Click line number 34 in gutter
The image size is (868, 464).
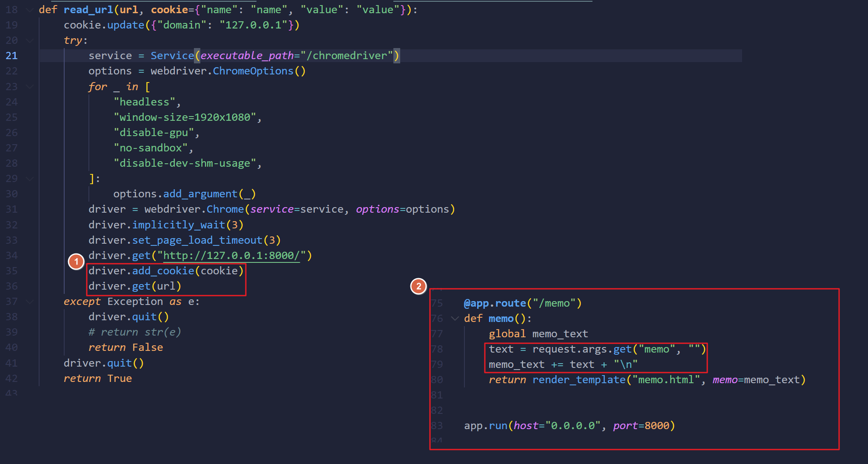pos(11,256)
